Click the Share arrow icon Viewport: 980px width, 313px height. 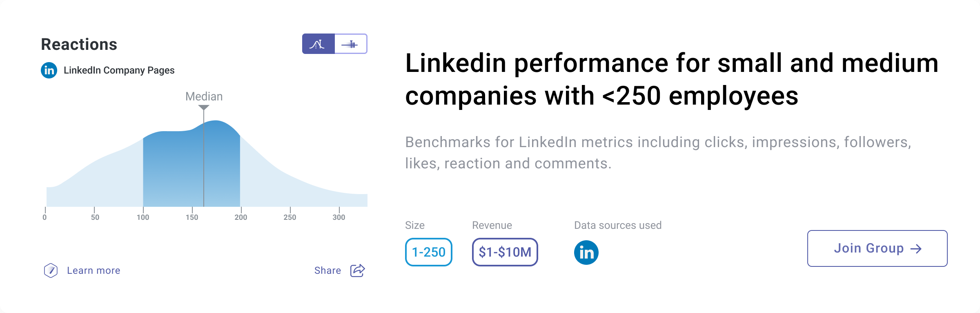tap(357, 271)
